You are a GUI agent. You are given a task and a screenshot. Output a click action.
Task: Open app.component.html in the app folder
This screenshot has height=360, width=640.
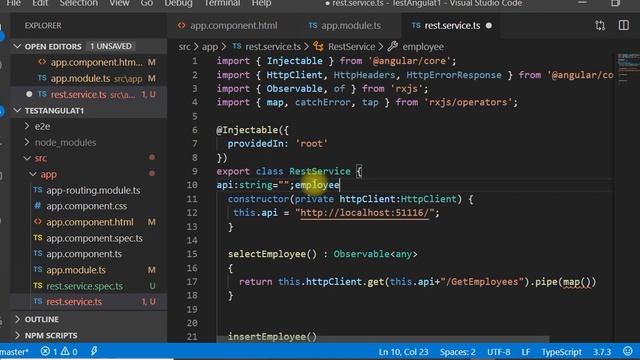click(90, 222)
